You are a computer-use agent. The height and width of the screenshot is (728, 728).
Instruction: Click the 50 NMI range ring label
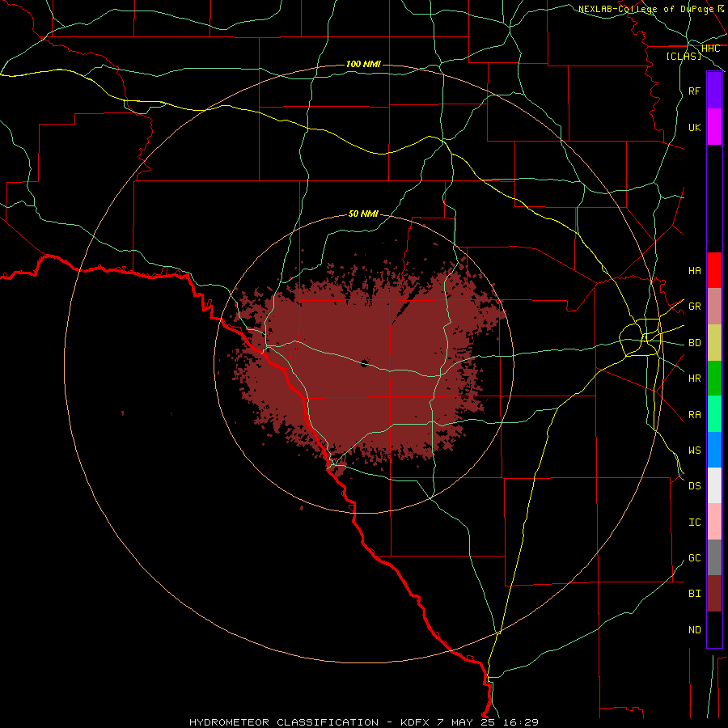tap(363, 214)
